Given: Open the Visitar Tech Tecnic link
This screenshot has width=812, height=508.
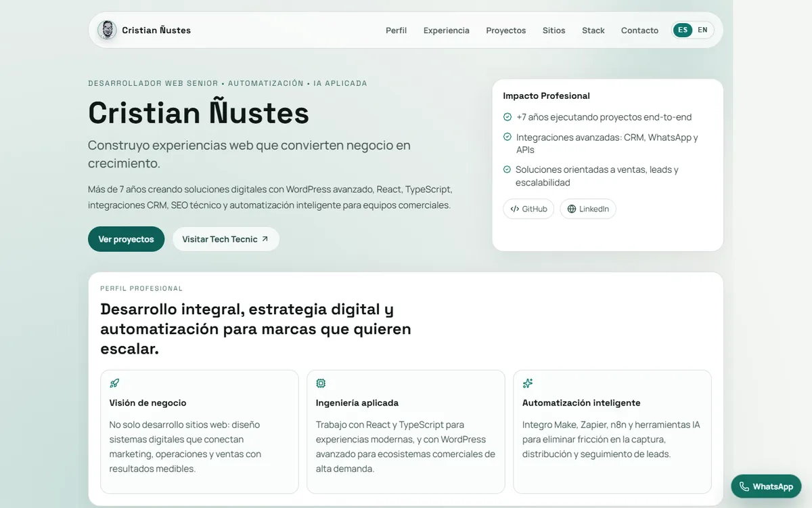Looking at the screenshot, I should 225,239.
